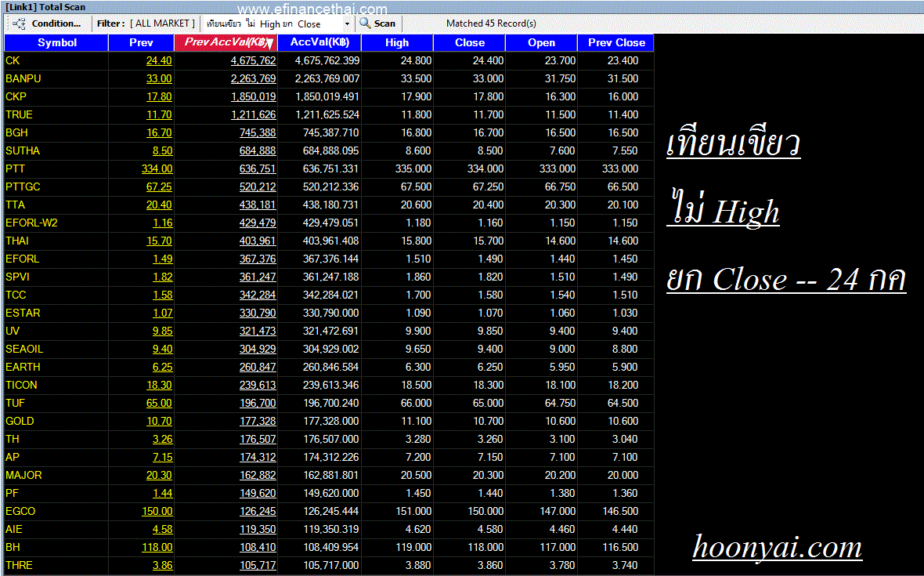Click the [Link1] Total Scan title
924x576 pixels.
(x=45, y=7)
